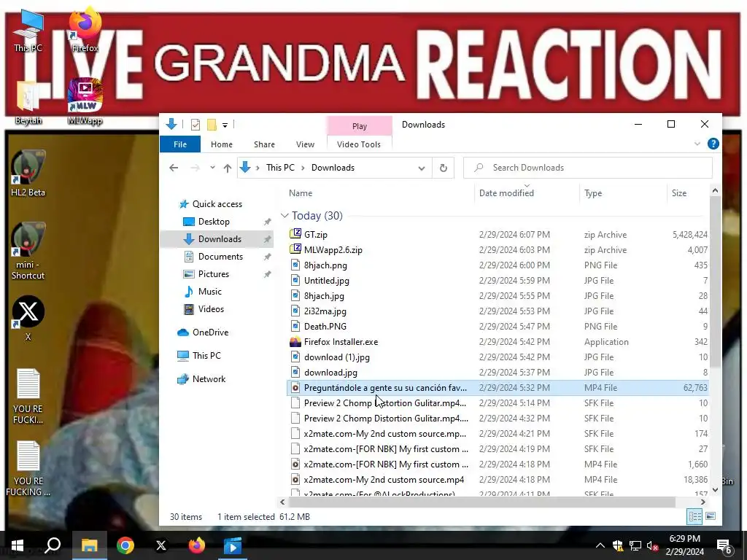Click the Explorer help question mark icon
Image resolution: width=747 pixels, height=560 pixels.
(x=713, y=144)
